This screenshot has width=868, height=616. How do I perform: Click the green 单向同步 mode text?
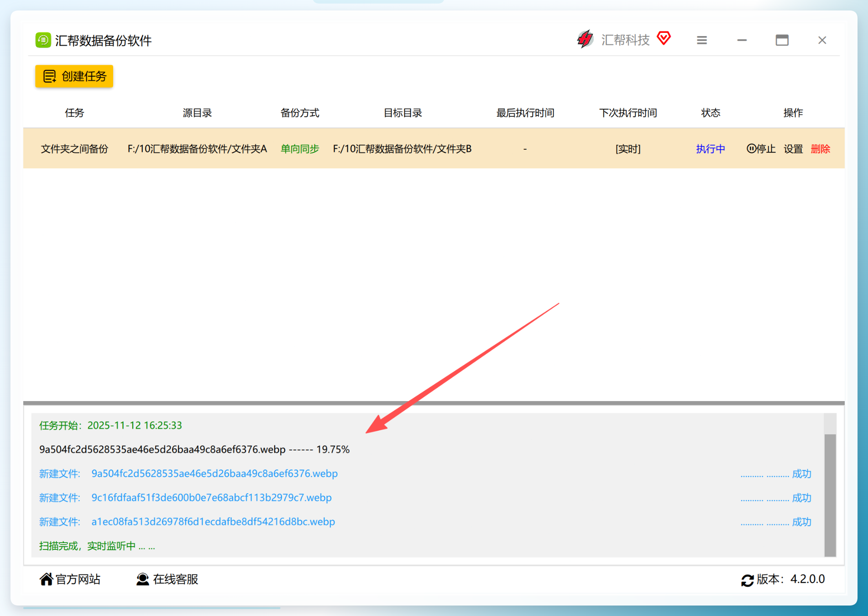tap(300, 149)
